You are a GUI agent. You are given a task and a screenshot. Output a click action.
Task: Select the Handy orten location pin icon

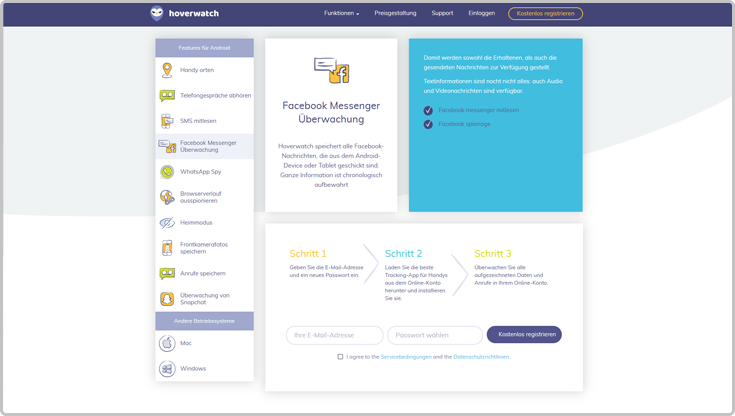tap(167, 70)
